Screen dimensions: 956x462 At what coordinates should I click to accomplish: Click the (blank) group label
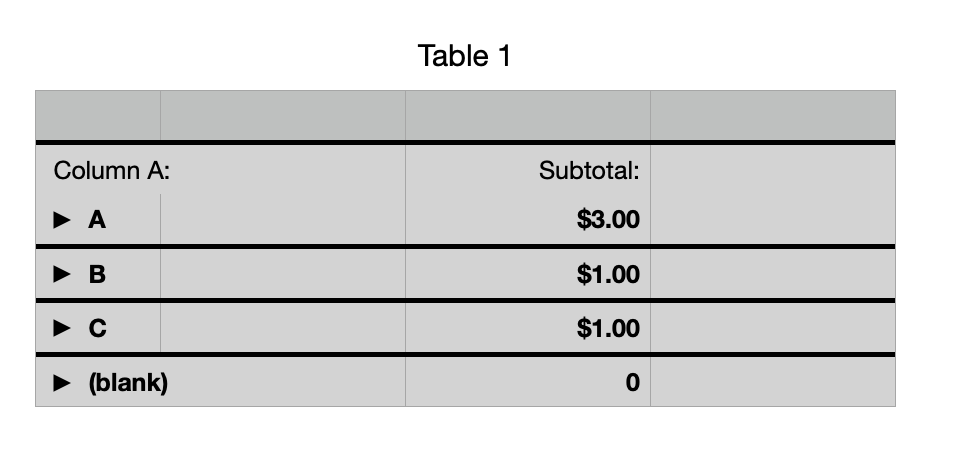point(128,383)
